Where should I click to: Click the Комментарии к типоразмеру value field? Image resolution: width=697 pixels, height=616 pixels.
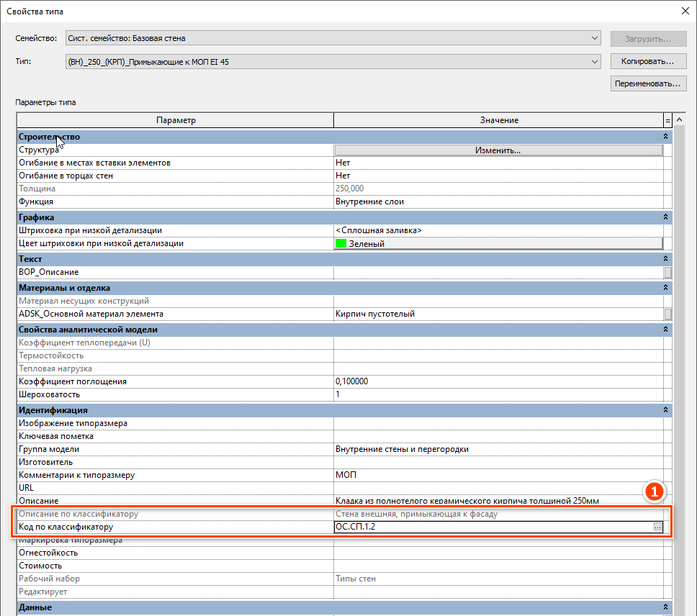point(498,475)
